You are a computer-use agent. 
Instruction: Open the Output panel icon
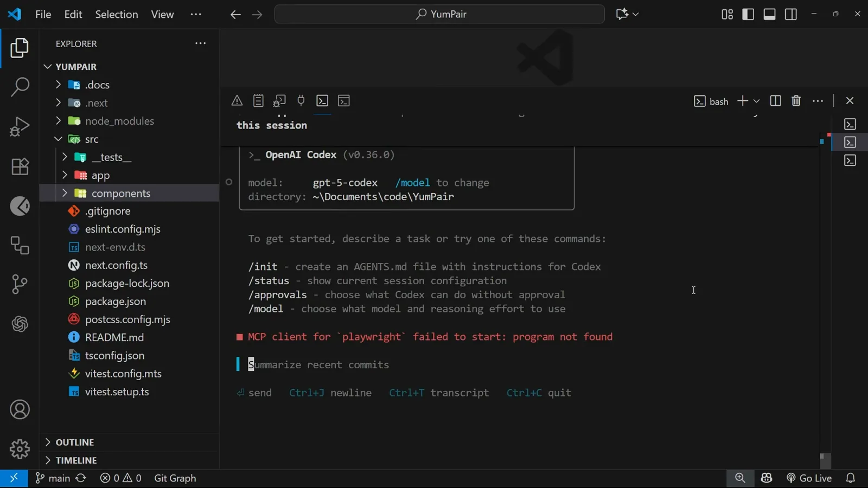pos(258,101)
